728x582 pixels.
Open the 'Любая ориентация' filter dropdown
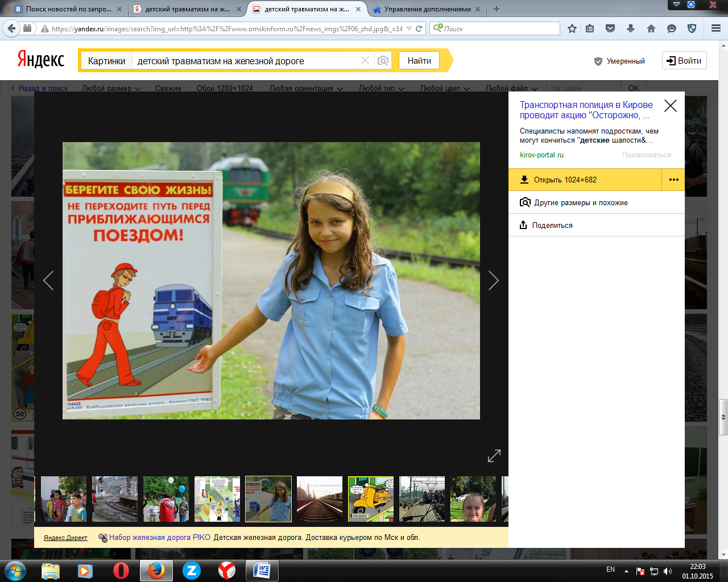tap(306, 88)
